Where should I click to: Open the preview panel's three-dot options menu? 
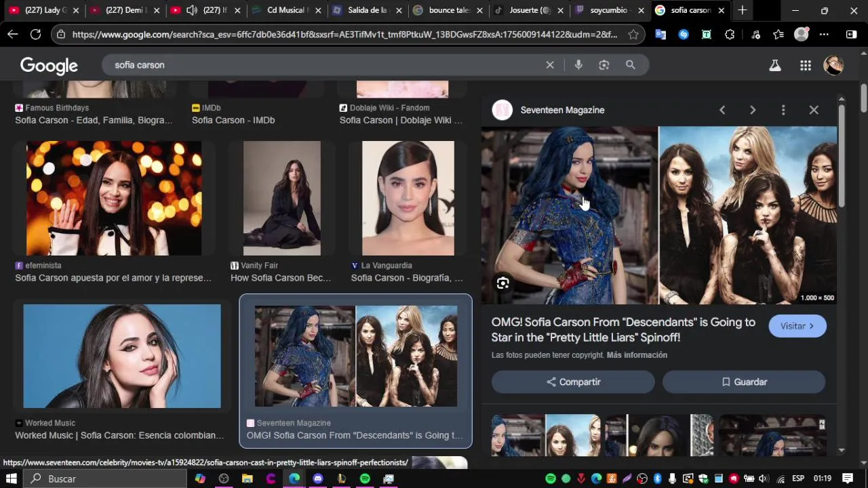783,110
